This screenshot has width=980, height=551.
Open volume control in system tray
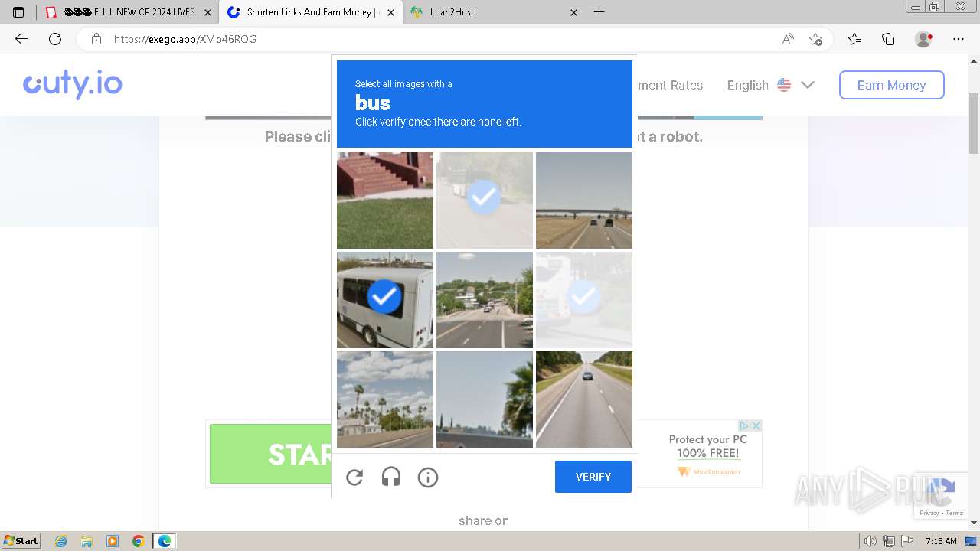(871, 541)
